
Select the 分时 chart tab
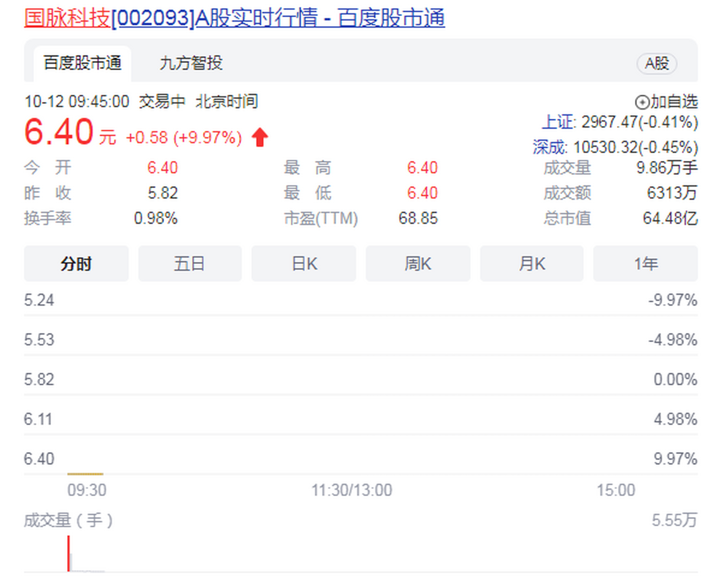click(x=76, y=264)
